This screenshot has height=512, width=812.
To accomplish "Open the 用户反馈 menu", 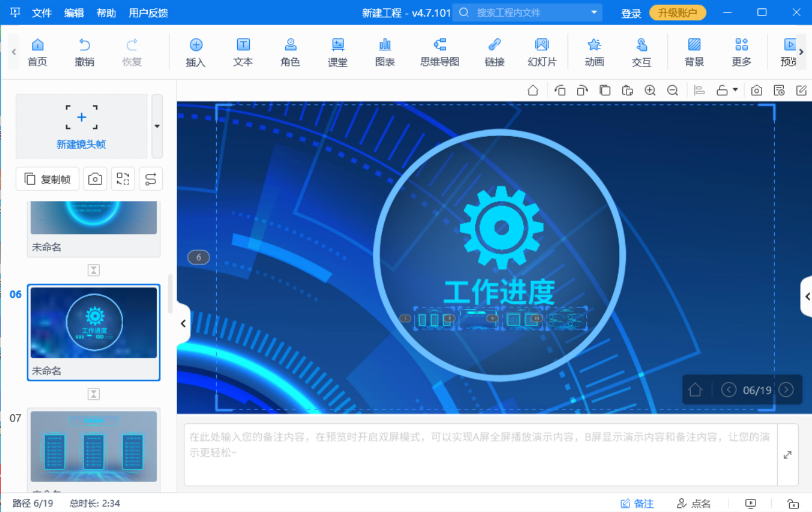I will pyautogui.click(x=148, y=13).
